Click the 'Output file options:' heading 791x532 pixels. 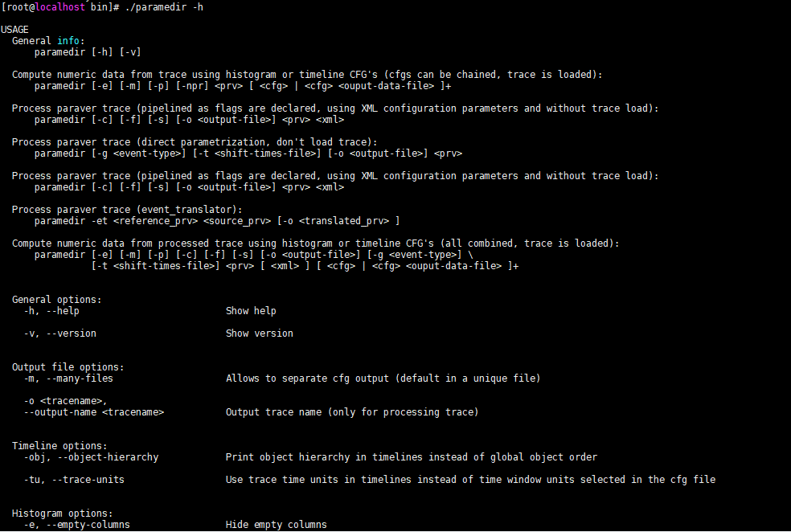[x=68, y=367]
